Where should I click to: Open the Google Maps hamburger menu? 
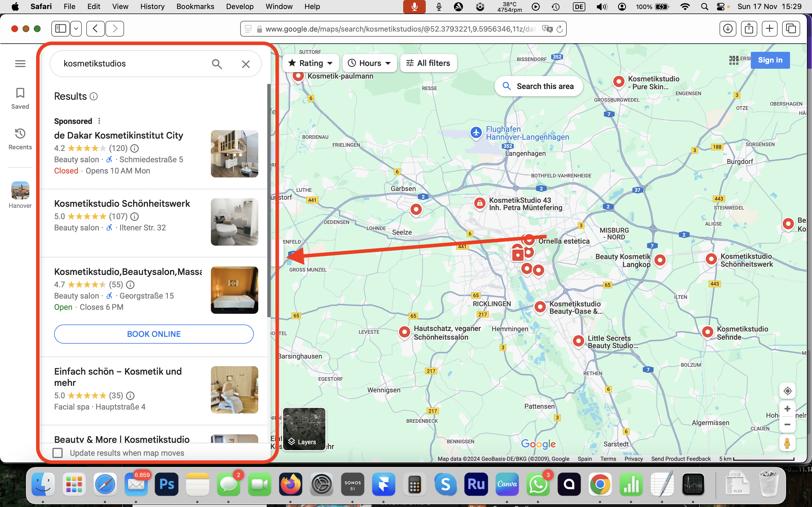20,64
